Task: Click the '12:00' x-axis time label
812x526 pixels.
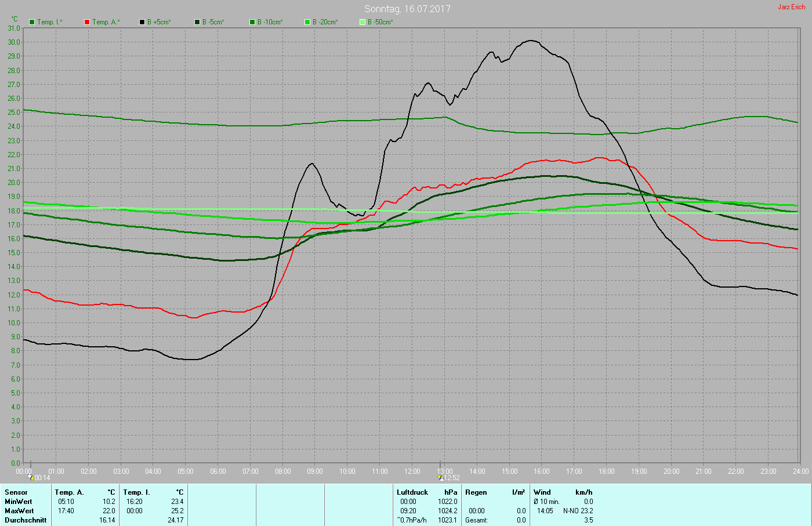Action: 412,471
